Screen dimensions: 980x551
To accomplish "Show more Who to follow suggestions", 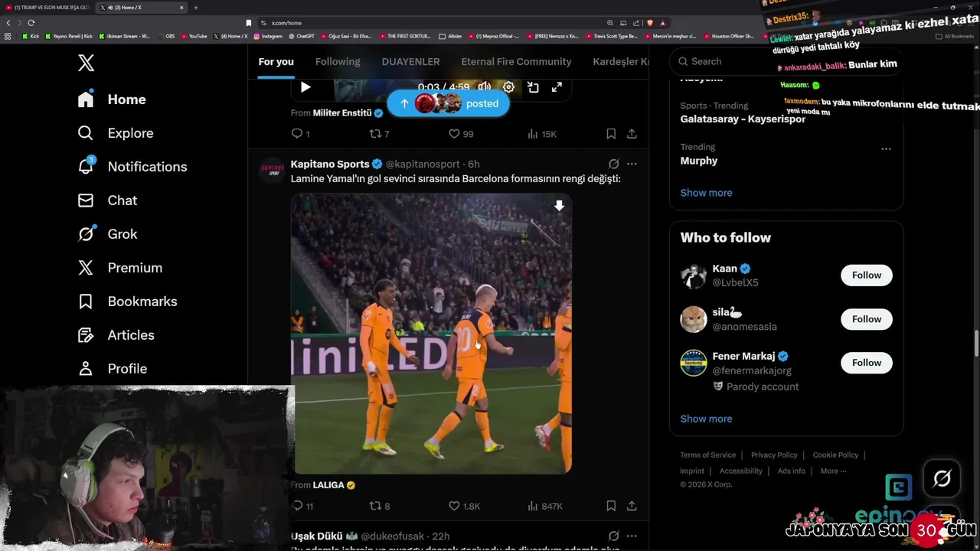I will pyautogui.click(x=706, y=419).
